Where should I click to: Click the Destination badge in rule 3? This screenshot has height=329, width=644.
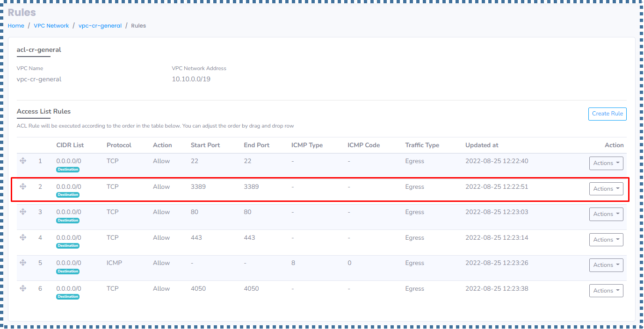(x=68, y=220)
